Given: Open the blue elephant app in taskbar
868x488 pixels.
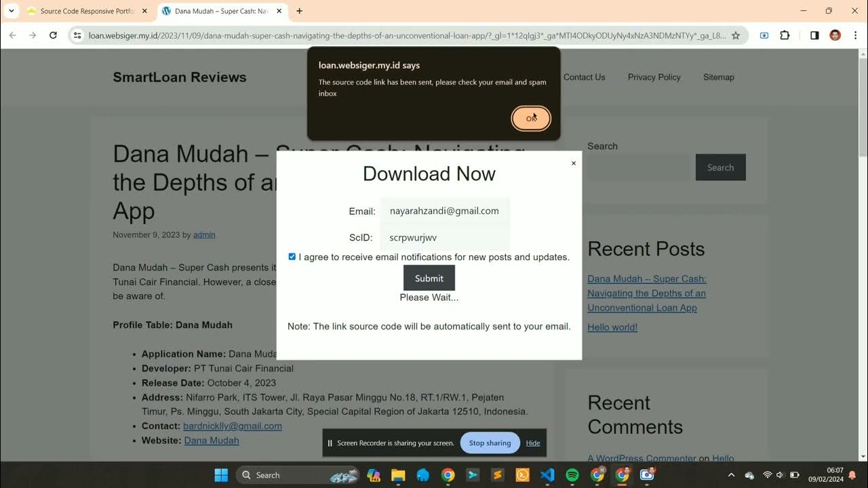Looking at the screenshot, I should pyautogui.click(x=422, y=475).
